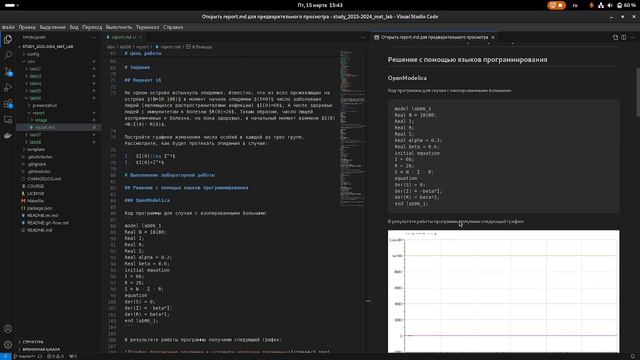640x360 pixels.
Task: Switch to the report.md preview tab
Action: (434, 37)
